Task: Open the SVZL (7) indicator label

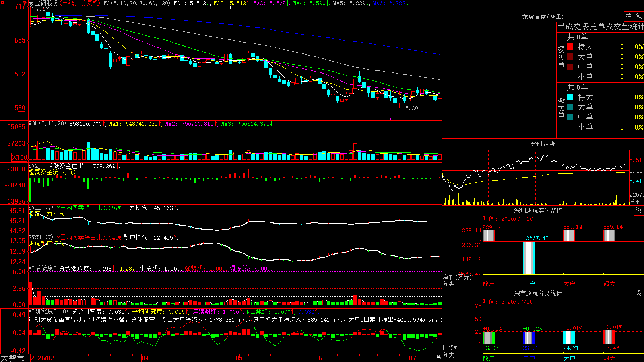Action: pyautogui.click(x=41, y=208)
